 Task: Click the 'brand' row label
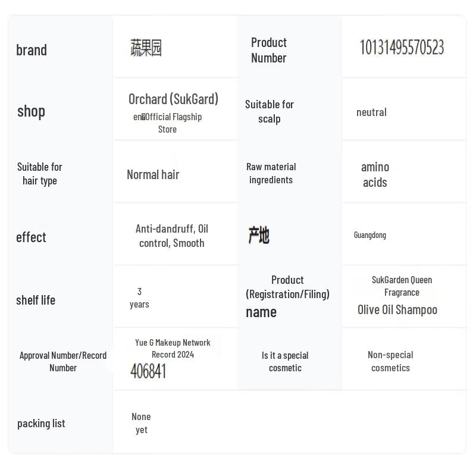[x=32, y=50]
